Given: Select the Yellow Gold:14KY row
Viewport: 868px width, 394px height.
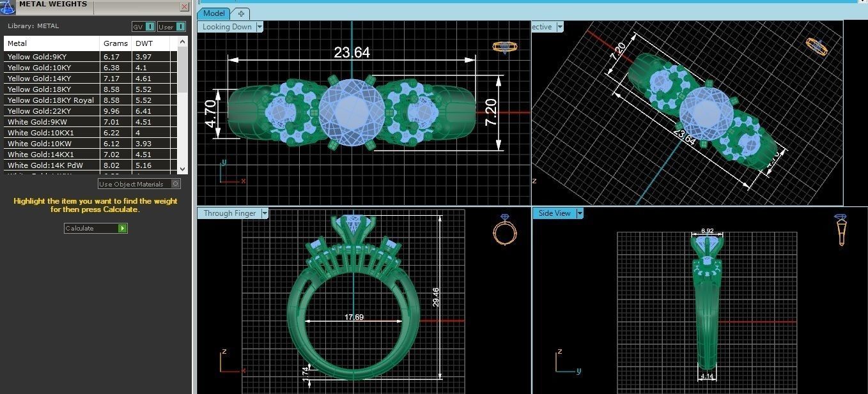Looking at the screenshot, I should click(x=90, y=79).
